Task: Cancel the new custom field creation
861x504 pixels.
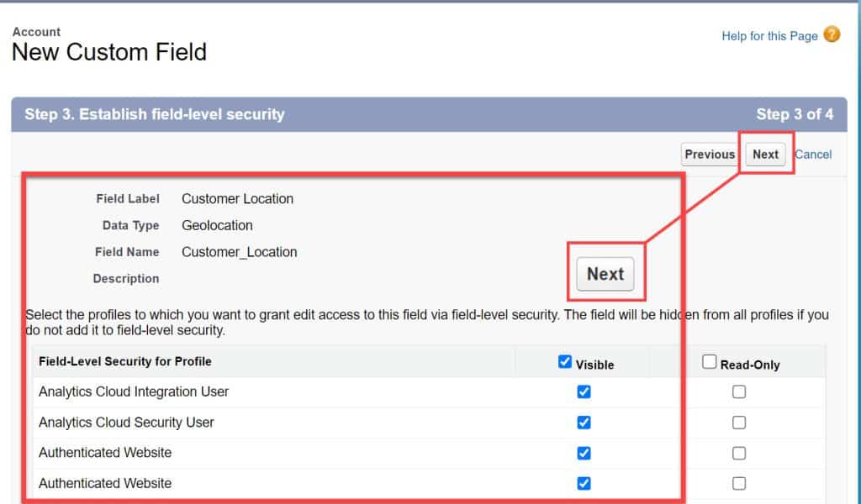Action: [x=813, y=155]
